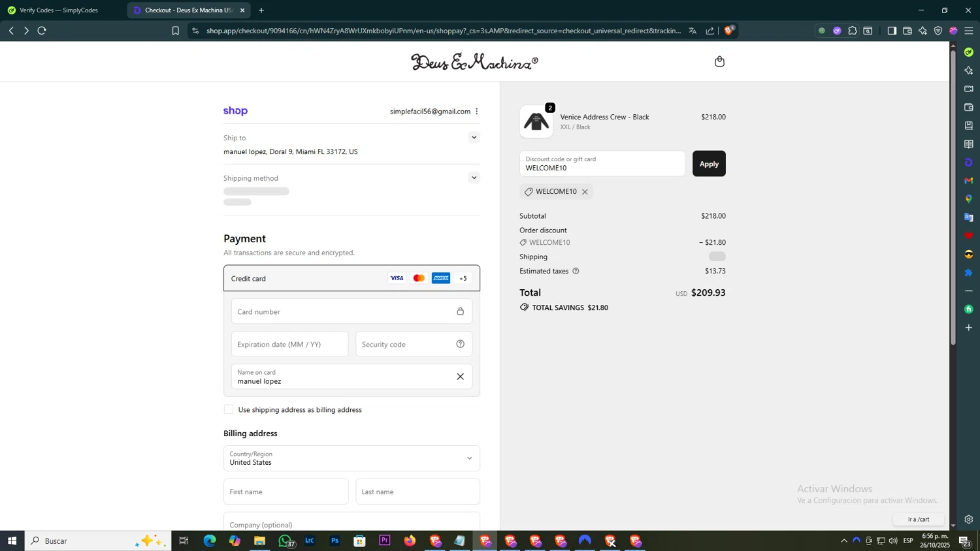Screen dimensions: 980x551
Task: Open Brave Talk video icon in sidebar
Action: pos(969,89)
